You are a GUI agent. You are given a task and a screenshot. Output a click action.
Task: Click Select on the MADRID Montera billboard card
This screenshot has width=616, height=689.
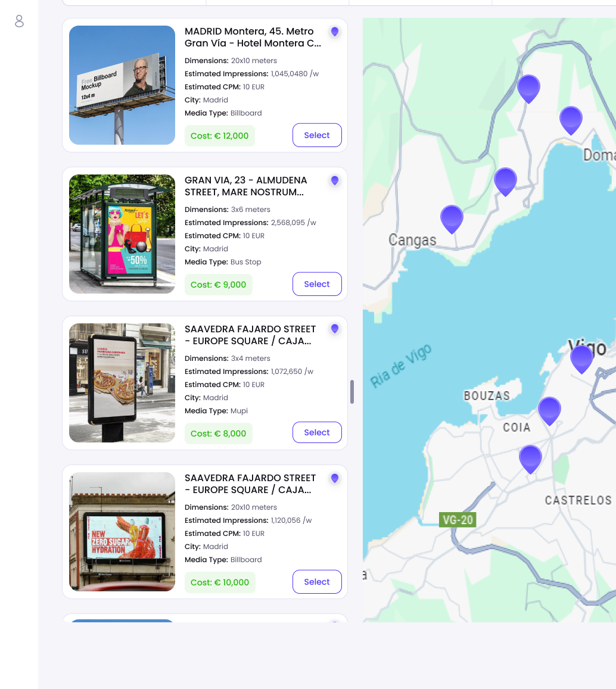(317, 135)
